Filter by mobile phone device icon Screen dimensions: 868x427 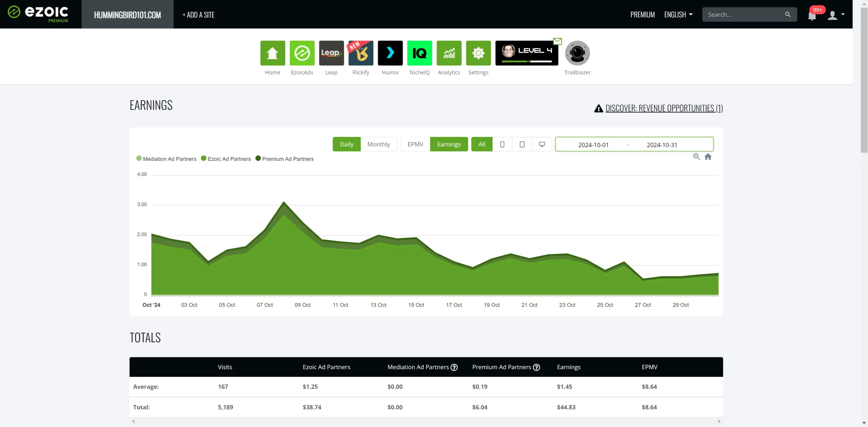[x=502, y=144]
